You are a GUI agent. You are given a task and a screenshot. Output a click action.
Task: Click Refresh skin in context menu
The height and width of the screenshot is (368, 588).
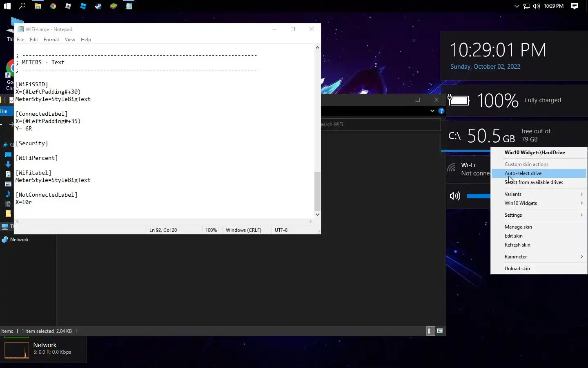click(x=539, y=245)
